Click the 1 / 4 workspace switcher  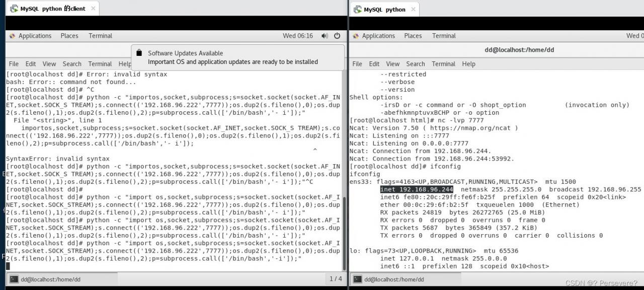coord(336,279)
